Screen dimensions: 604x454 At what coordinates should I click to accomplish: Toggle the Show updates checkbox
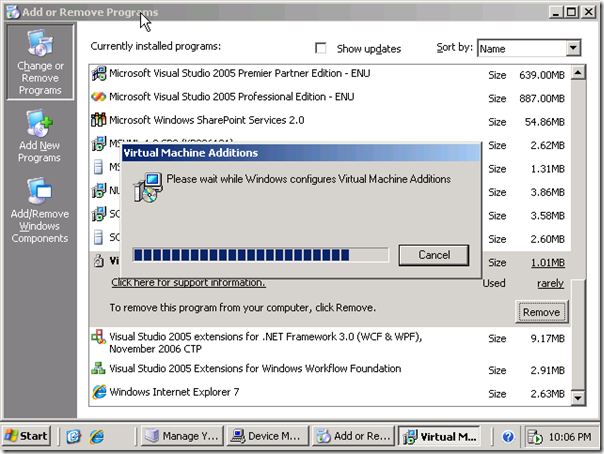320,48
